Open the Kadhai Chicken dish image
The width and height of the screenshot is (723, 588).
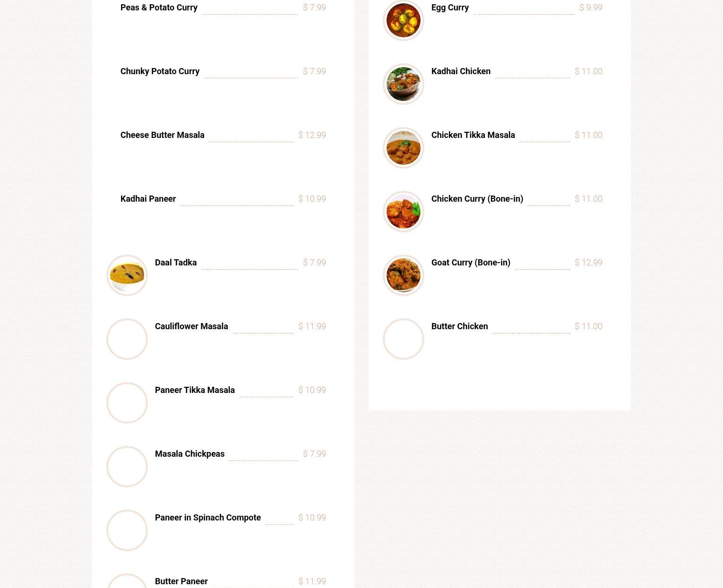(x=403, y=84)
